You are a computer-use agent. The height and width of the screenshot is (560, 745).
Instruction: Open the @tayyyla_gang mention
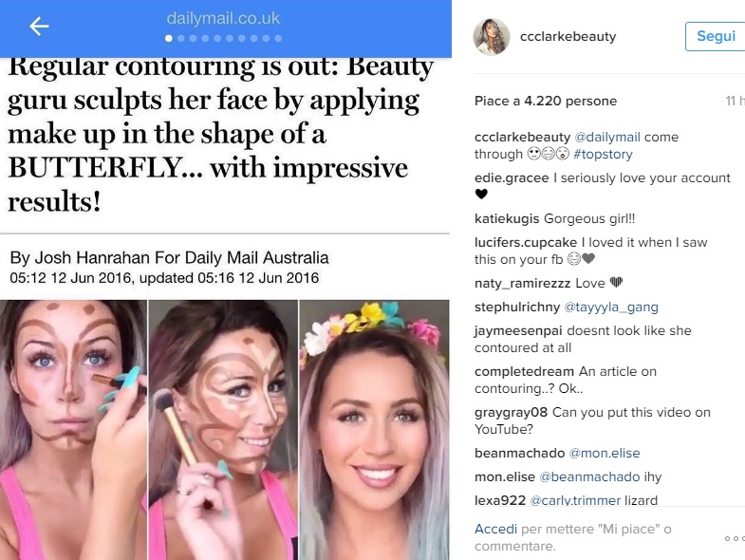coord(610,308)
